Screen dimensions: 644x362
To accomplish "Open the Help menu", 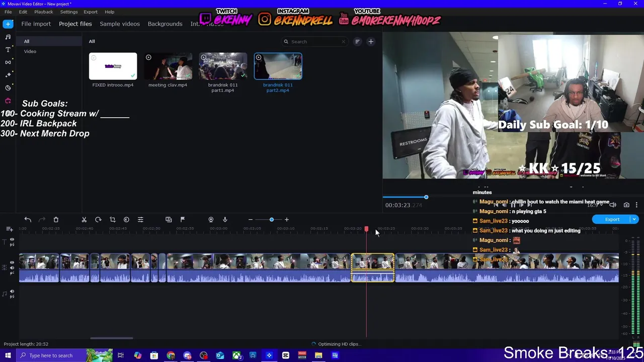I will coord(110,12).
